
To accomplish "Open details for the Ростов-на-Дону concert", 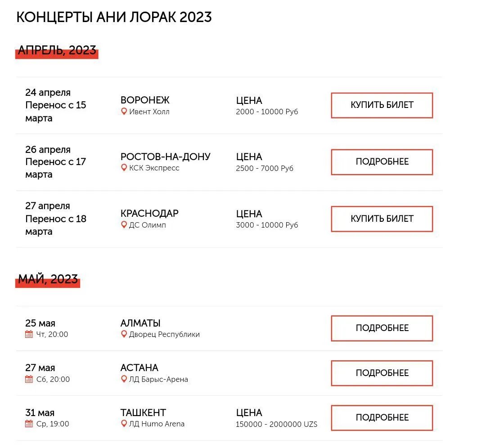I will click(x=382, y=162).
